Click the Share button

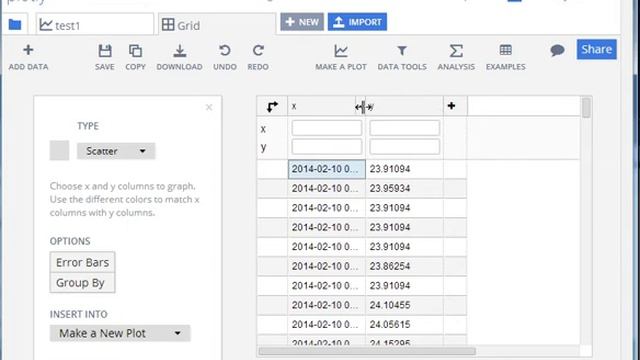[x=596, y=49]
